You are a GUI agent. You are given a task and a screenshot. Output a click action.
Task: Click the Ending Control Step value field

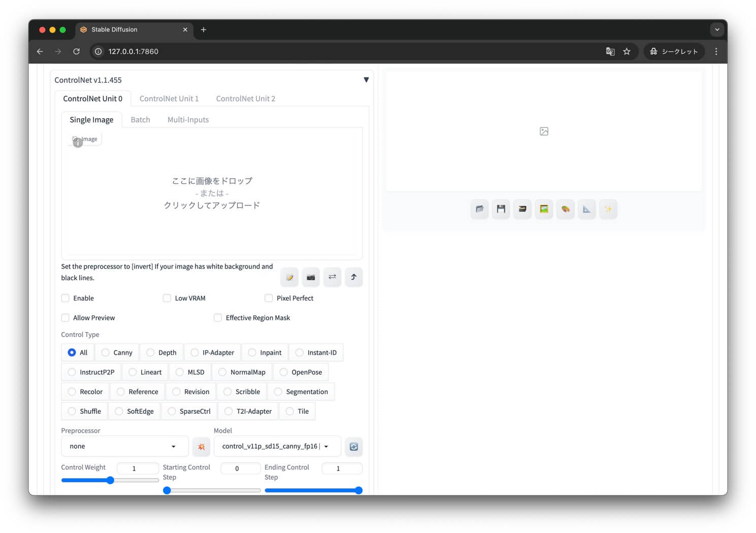point(342,469)
